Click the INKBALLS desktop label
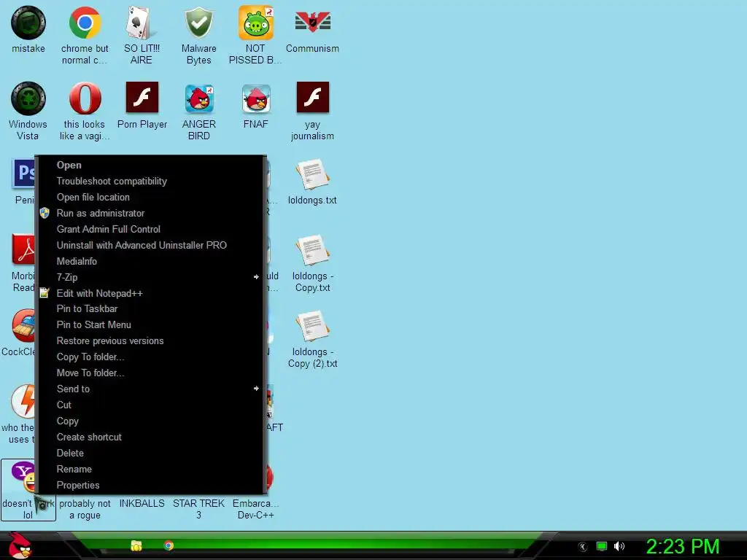This screenshot has height=560, width=747. (142, 503)
